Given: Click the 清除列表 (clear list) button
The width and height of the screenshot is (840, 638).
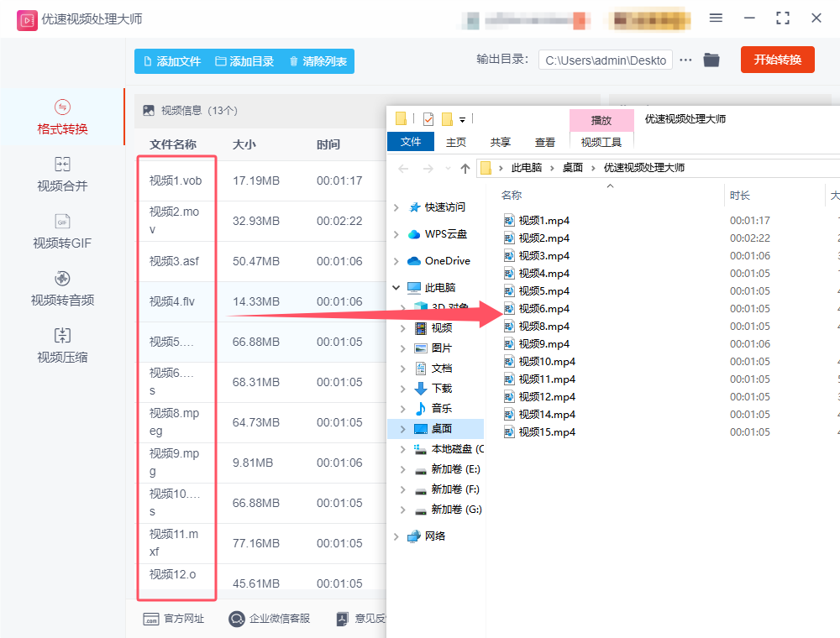Looking at the screenshot, I should tap(318, 61).
